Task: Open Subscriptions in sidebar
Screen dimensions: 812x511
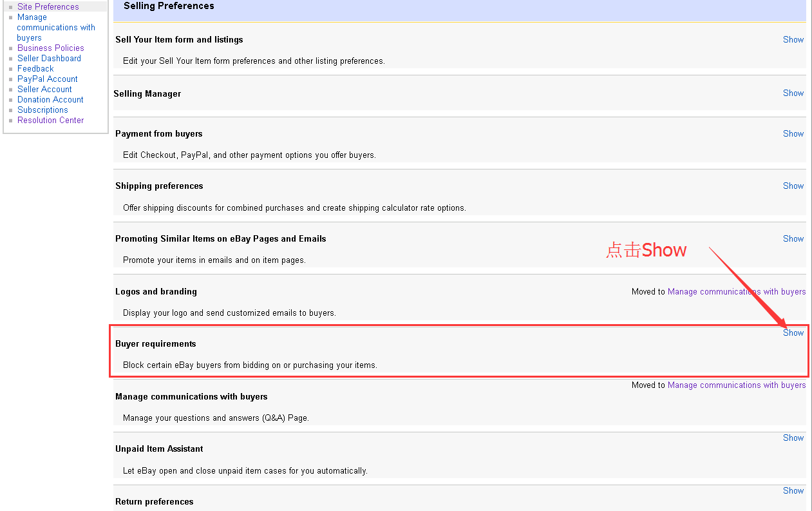Action: pos(42,110)
